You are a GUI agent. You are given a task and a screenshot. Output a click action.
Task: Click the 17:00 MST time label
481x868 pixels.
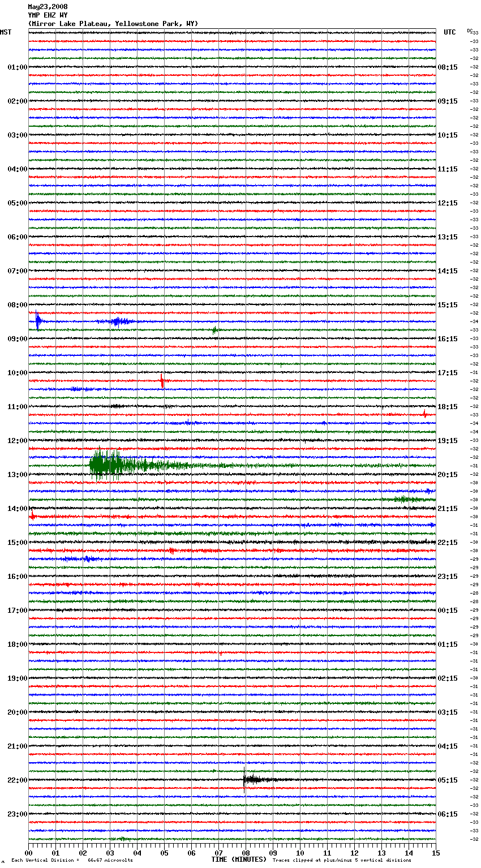tap(17, 611)
